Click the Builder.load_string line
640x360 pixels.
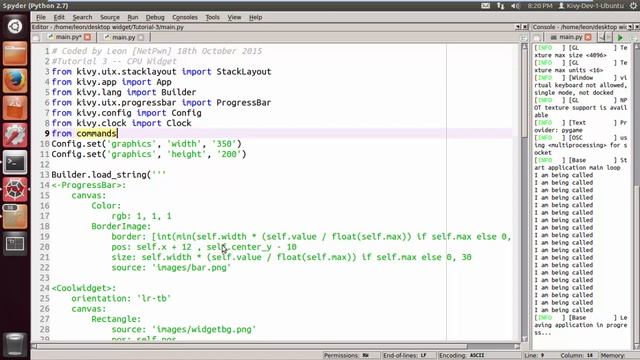109,175
